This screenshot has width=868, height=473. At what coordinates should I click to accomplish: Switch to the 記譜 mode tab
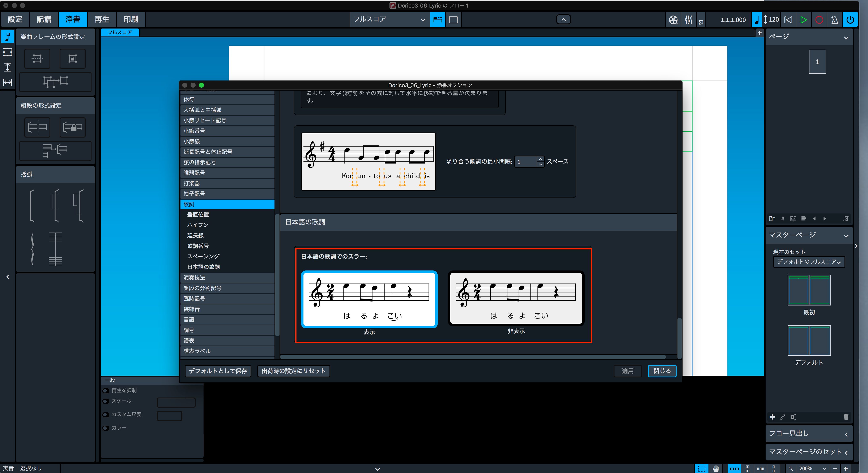(44, 19)
